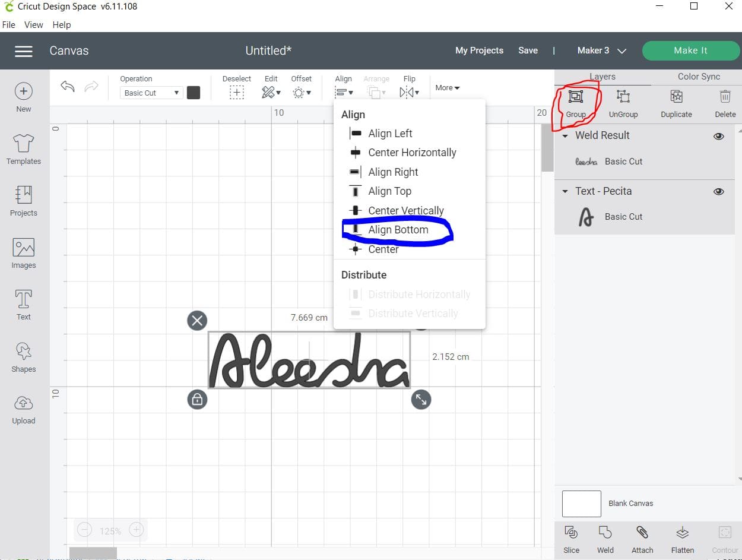Click the Deselect icon
This screenshot has width=742, height=560.
tap(237, 92)
